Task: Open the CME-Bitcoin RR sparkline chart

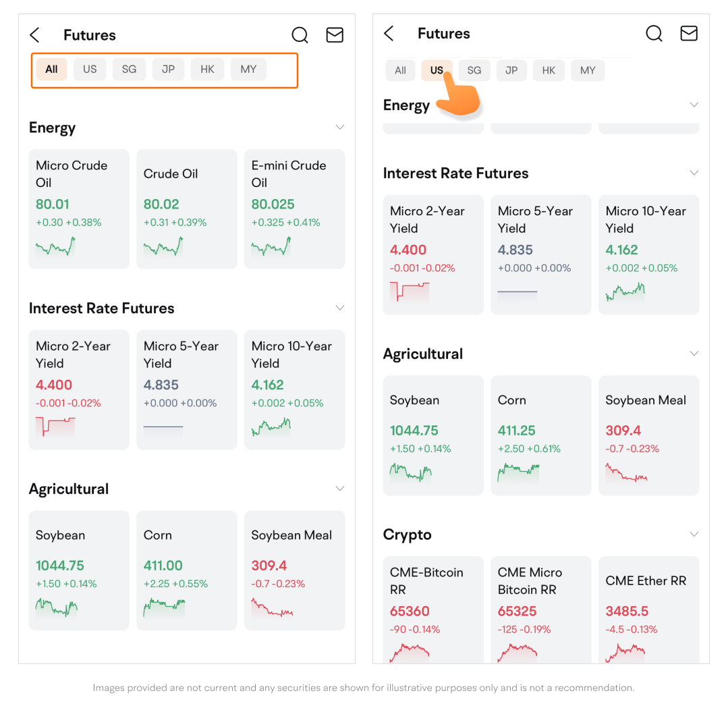Action: [410, 653]
